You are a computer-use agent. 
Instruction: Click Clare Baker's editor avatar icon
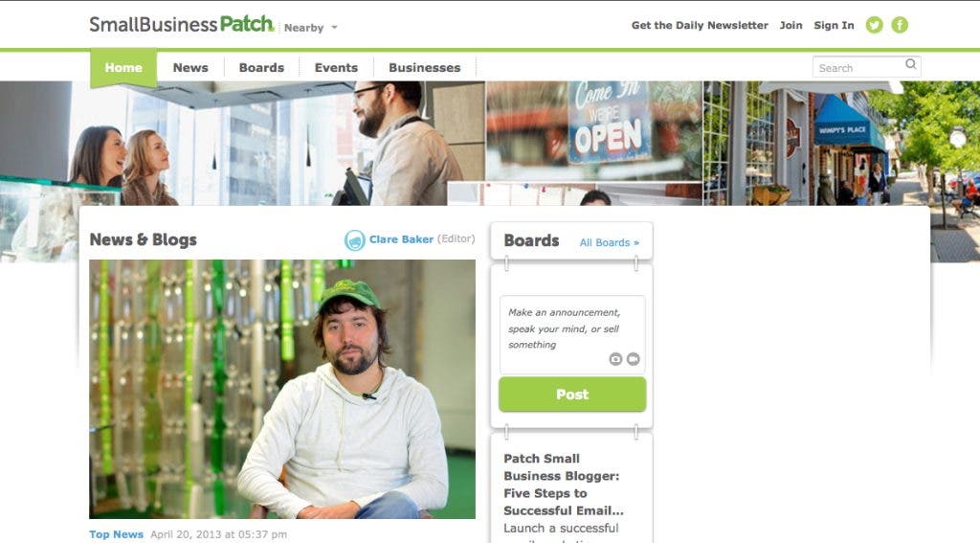(354, 240)
